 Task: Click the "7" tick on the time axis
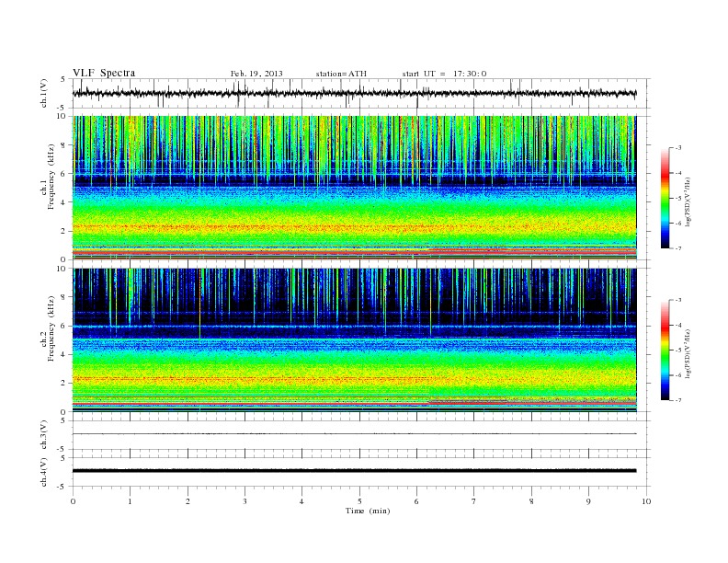(x=474, y=501)
